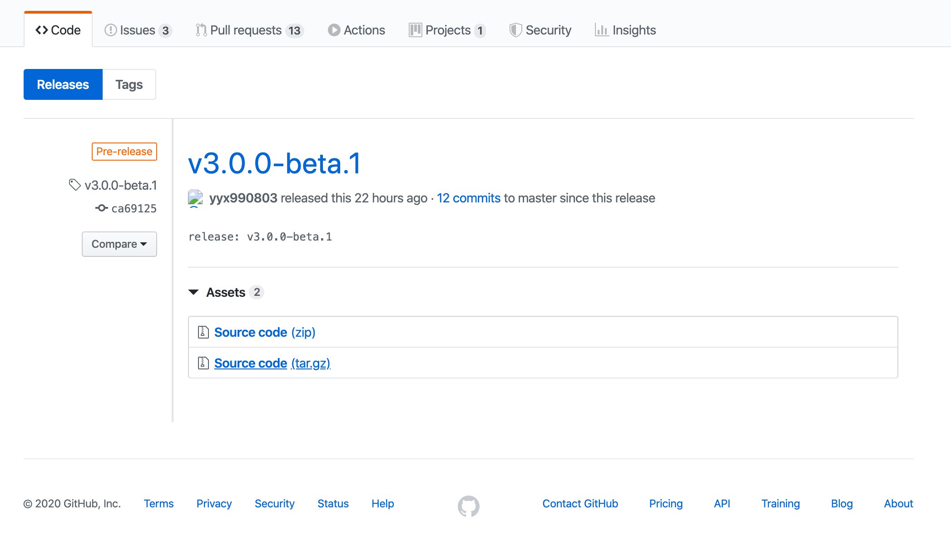Click the Projects board icon
951x560 pixels.
415,30
